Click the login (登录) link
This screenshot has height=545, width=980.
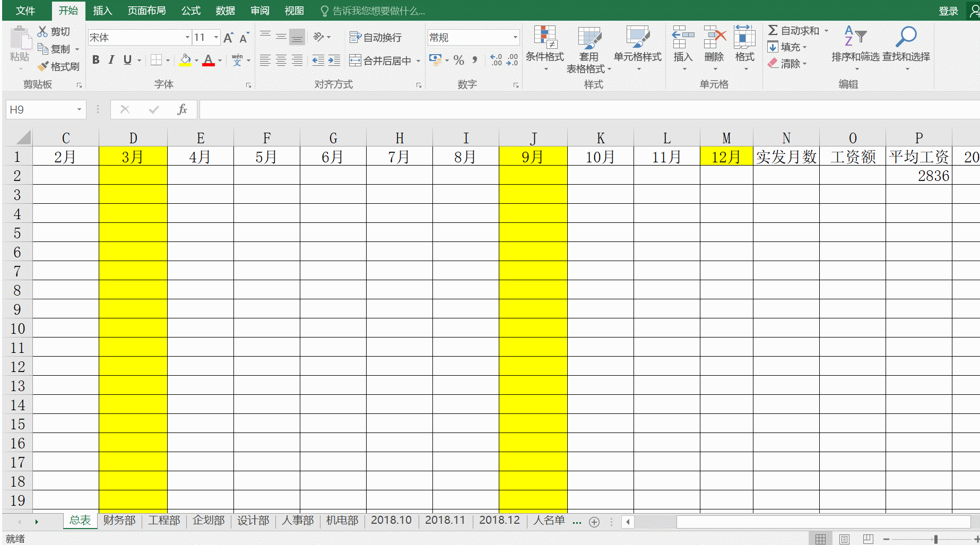point(949,11)
